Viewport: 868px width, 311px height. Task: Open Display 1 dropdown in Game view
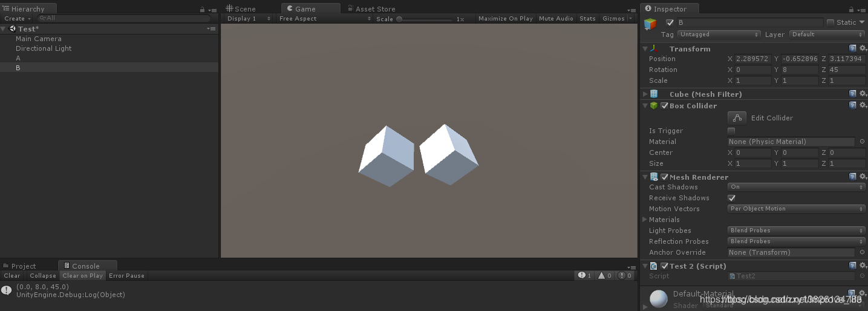(247, 19)
